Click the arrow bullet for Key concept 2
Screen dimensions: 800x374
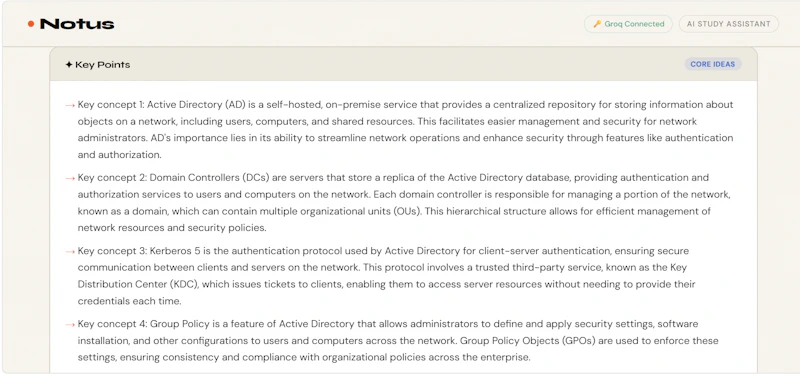tap(70, 178)
